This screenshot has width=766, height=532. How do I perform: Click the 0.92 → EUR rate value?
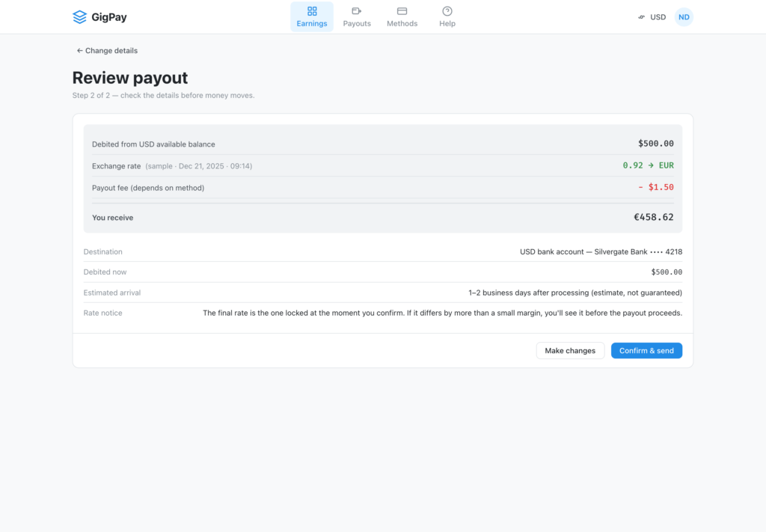pos(649,165)
